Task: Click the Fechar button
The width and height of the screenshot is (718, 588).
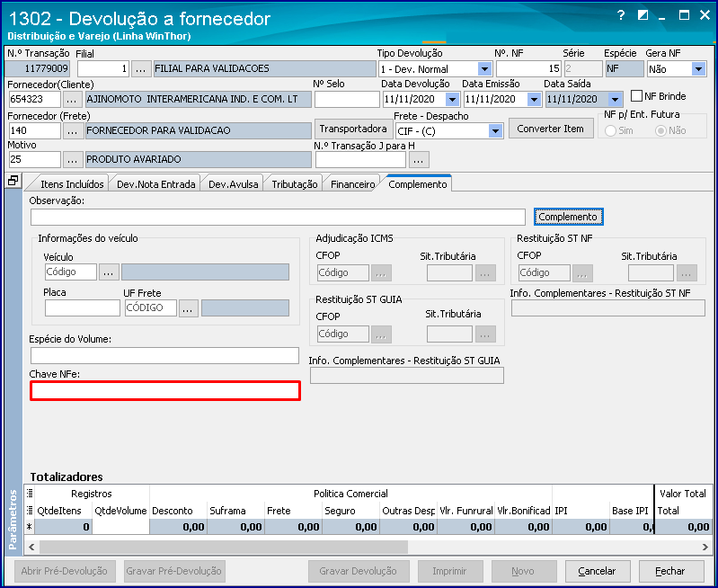Action: [670, 571]
